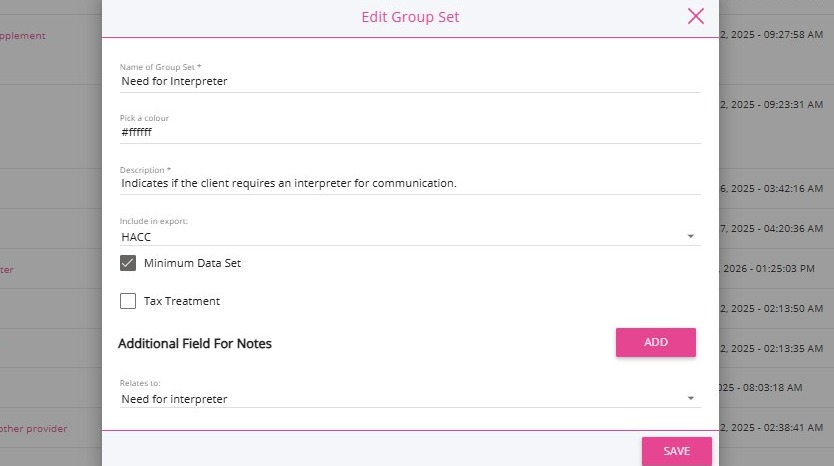Click the Edit Group Set title
The image size is (834, 466).
pyautogui.click(x=410, y=17)
